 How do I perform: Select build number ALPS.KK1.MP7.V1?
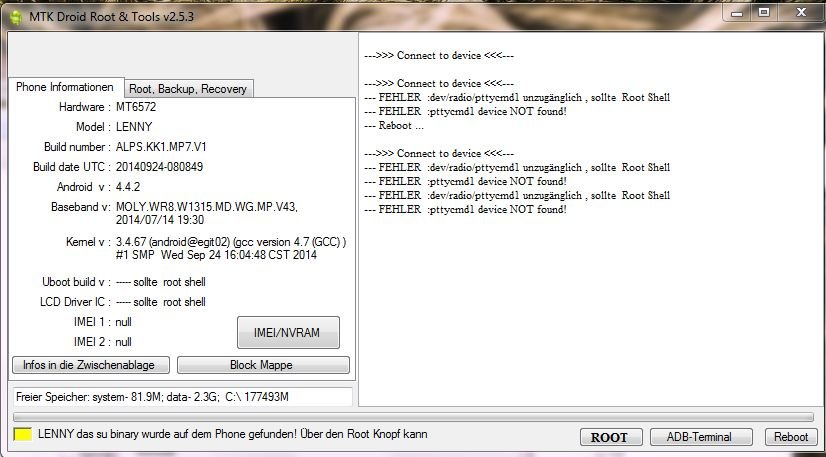coord(161,147)
